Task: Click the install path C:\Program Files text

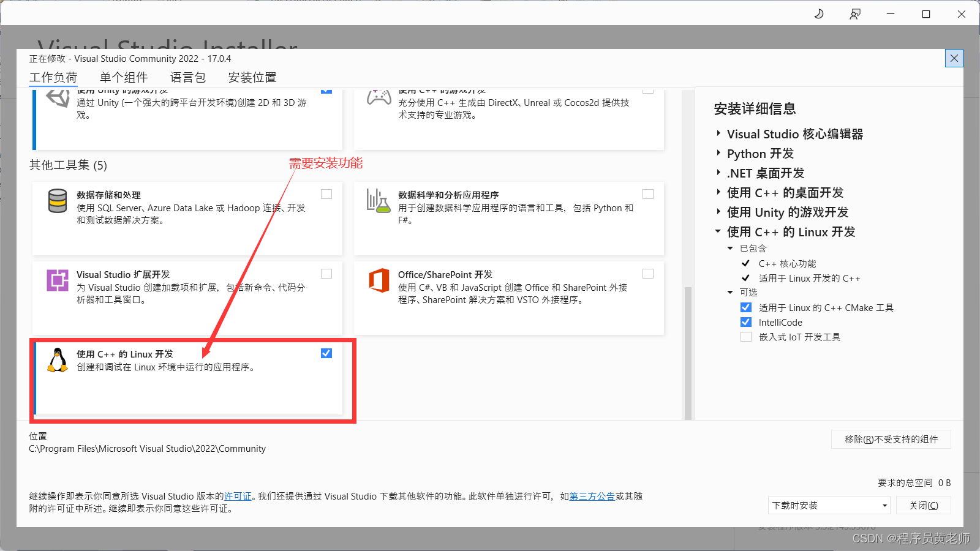Action: click(x=148, y=449)
